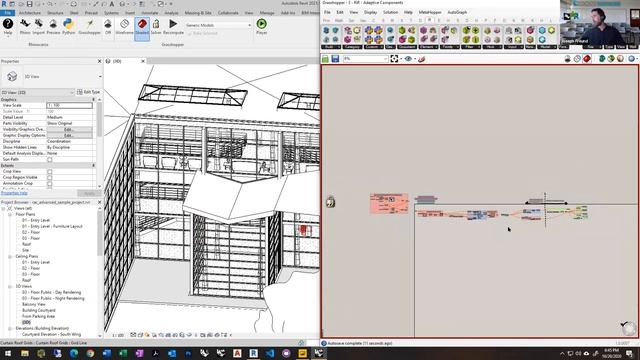The image size is (640, 360).
Task: Close the Project Browser panel
Action: (100, 202)
